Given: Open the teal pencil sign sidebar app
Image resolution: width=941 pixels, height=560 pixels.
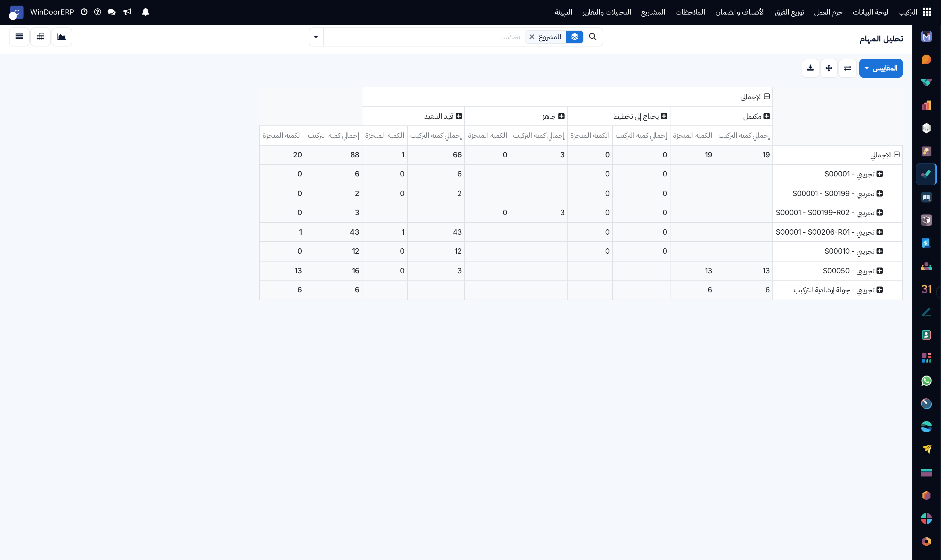Looking at the screenshot, I should point(926,312).
